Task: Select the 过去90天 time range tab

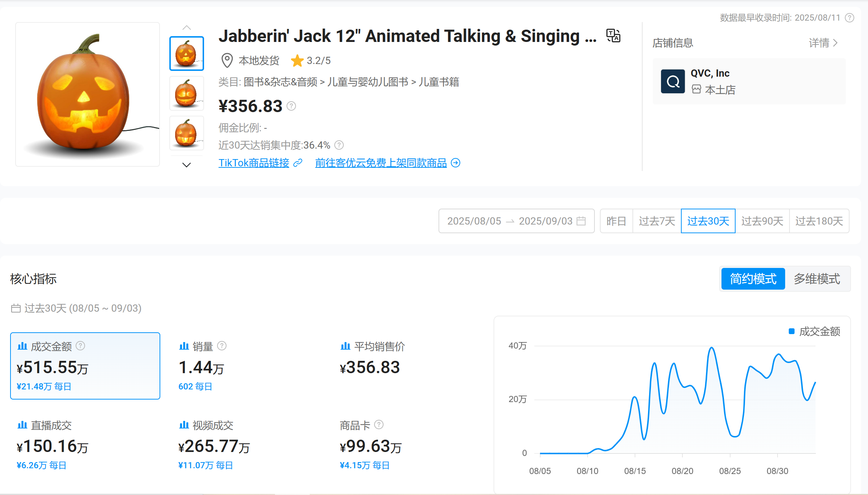Action: point(762,221)
